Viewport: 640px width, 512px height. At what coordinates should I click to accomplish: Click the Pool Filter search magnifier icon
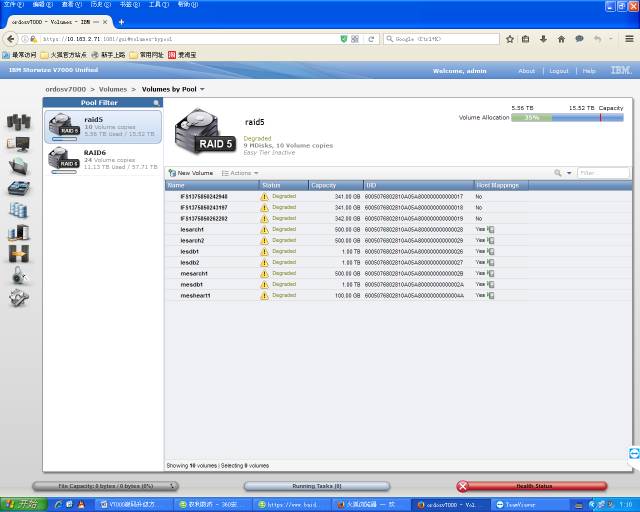pyautogui.click(x=156, y=103)
